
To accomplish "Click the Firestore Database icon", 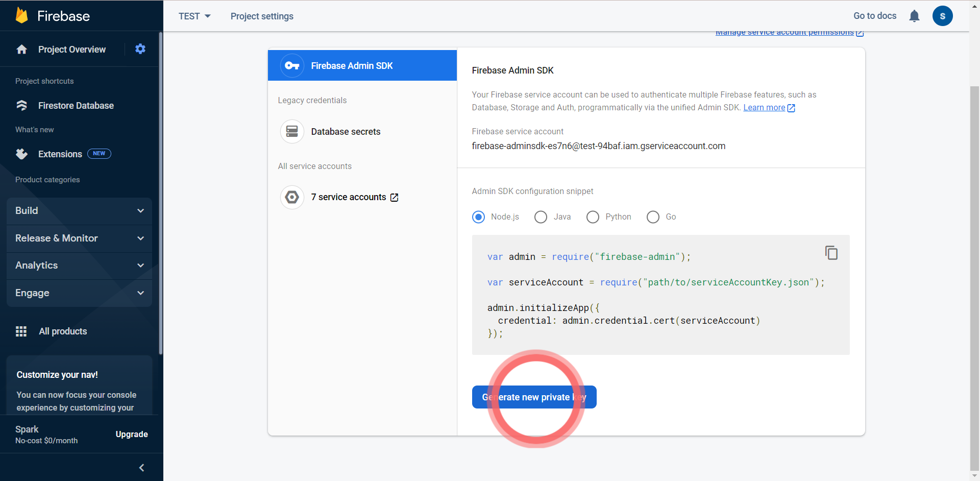I will point(21,105).
